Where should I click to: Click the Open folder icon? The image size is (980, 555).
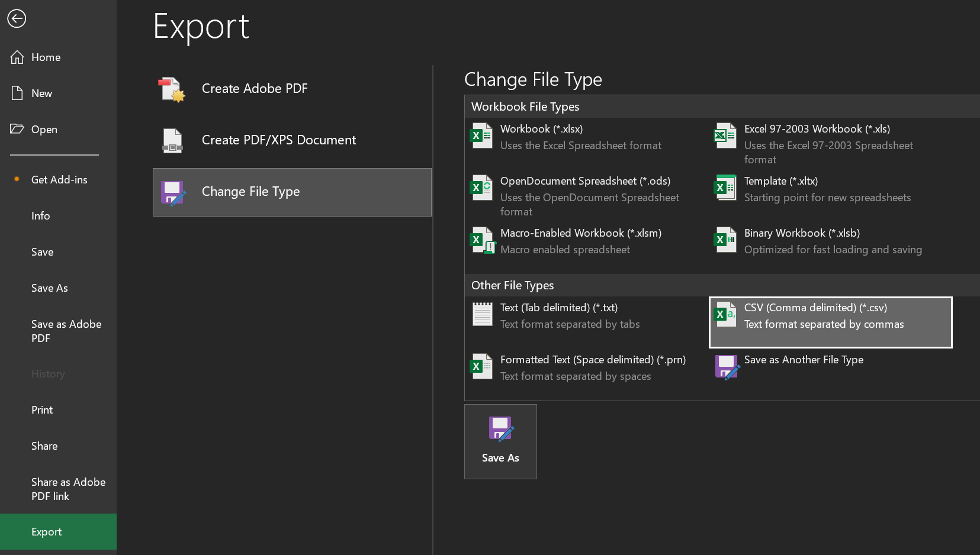tap(17, 129)
